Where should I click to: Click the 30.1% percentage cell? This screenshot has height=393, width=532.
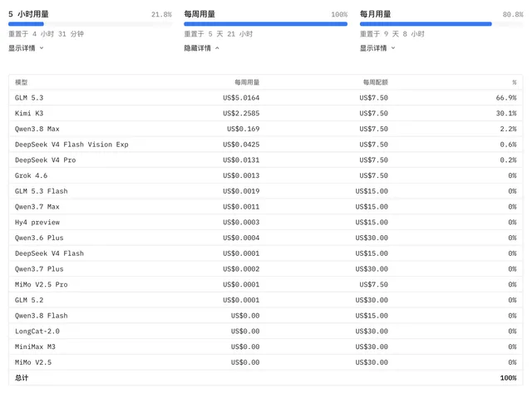point(506,113)
